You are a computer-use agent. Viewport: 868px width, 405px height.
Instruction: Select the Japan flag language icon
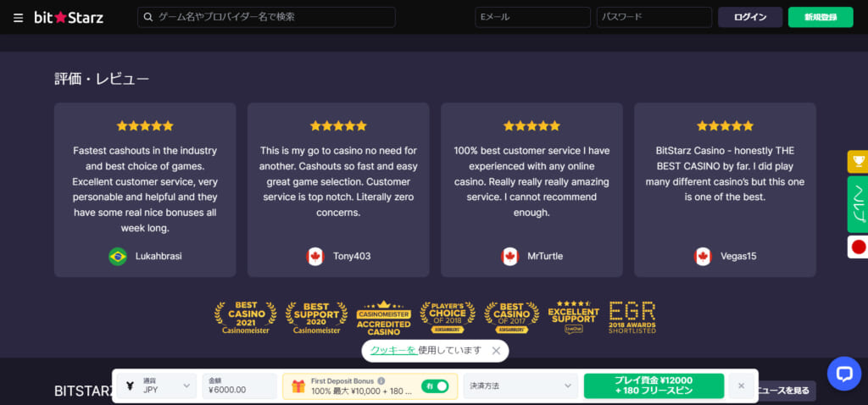pyautogui.click(x=858, y=247)
